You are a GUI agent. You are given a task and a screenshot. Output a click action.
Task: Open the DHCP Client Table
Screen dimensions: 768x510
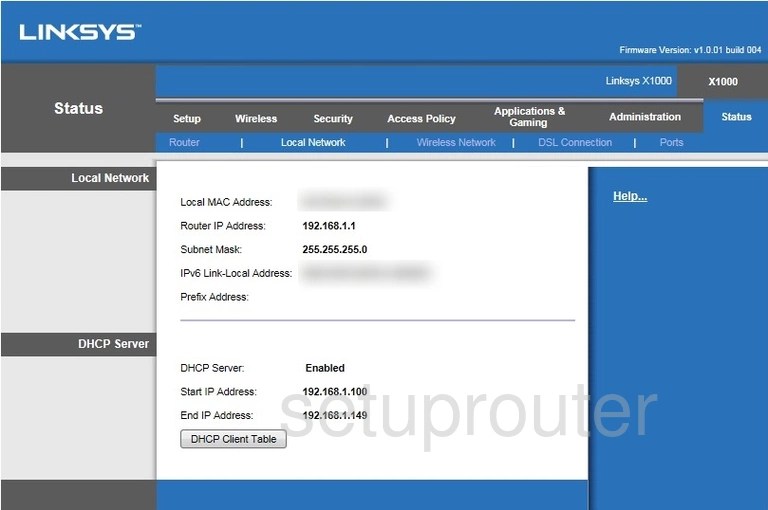pos(233,439)
